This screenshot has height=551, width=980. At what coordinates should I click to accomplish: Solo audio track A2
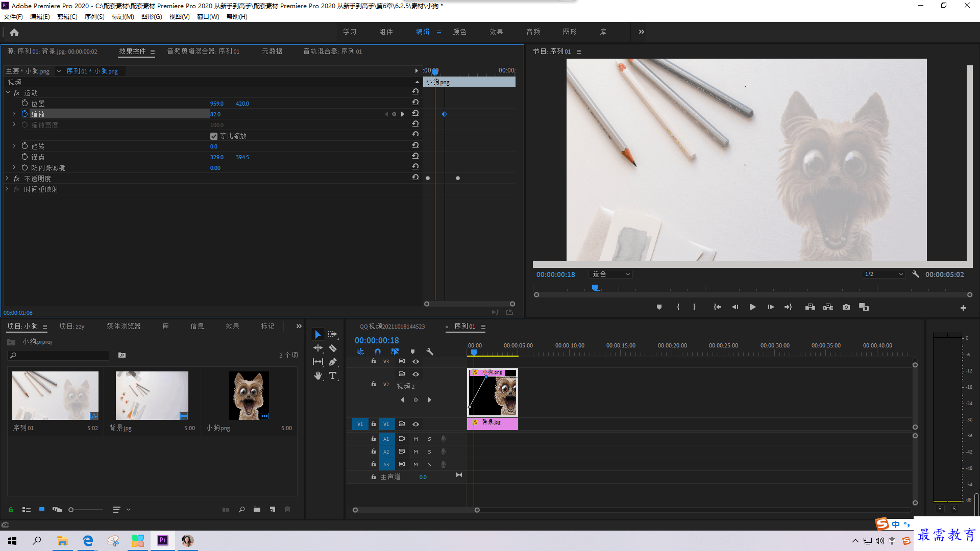click(x=429, y=452)
